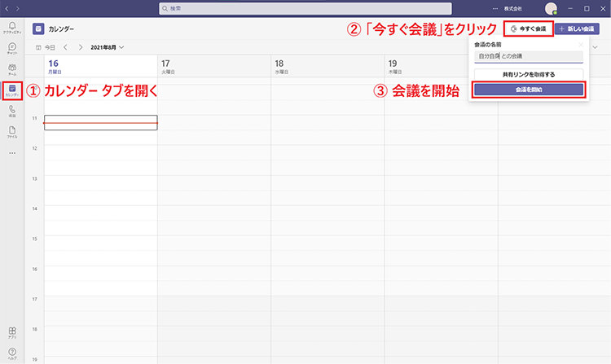The width and height of the screenshot is (611, 364).
Task: Select the 17 Tuesday day header
Action: click(214, 66)
